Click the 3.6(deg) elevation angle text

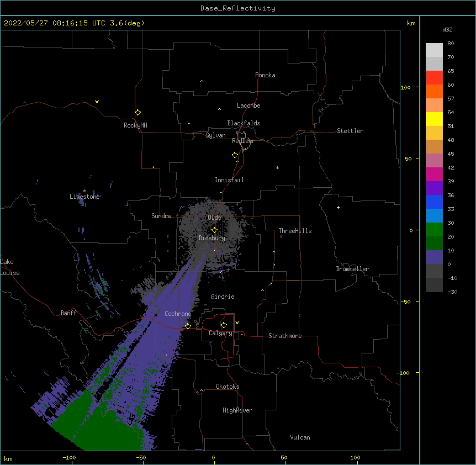tap(127, 23)
